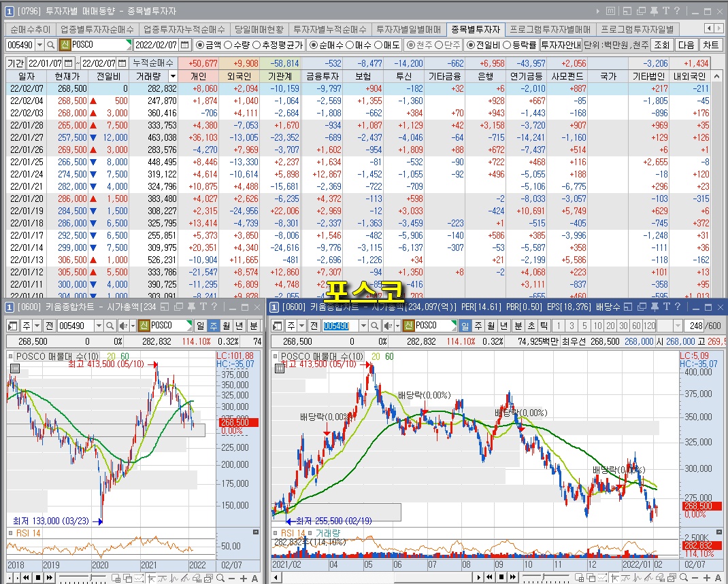
Task: Select 매도 radio button
Action: coord(378,45)
